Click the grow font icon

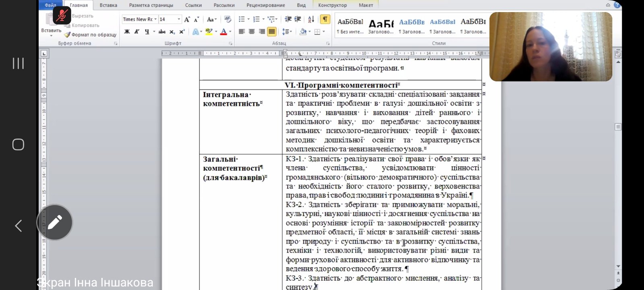pos(187,19)
